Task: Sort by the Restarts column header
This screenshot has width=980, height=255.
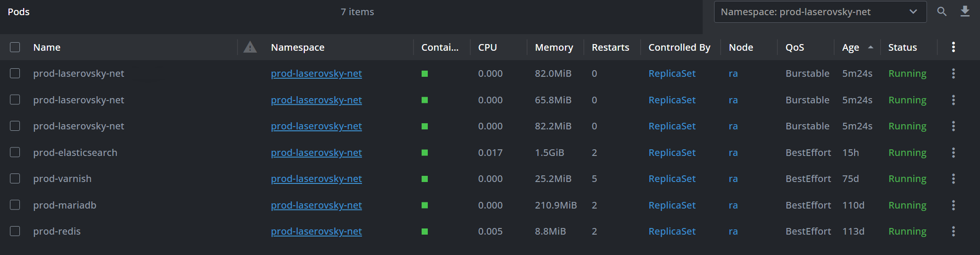Action: pyautogui.click(x=610, y=47)
